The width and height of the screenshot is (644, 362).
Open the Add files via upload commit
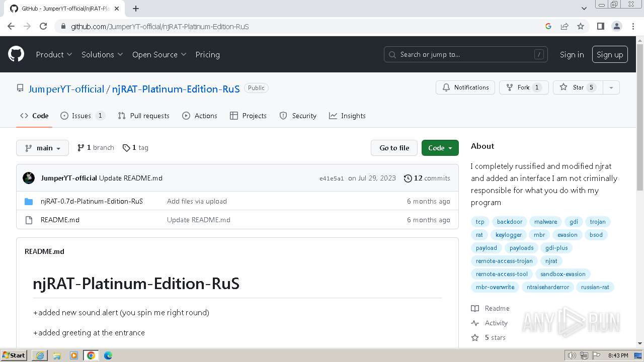[197, 201]
